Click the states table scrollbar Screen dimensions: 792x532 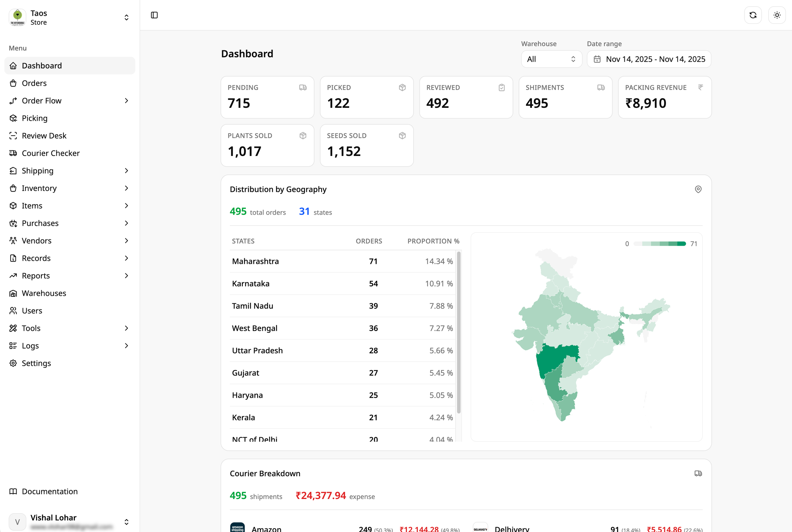coord(459,332)
